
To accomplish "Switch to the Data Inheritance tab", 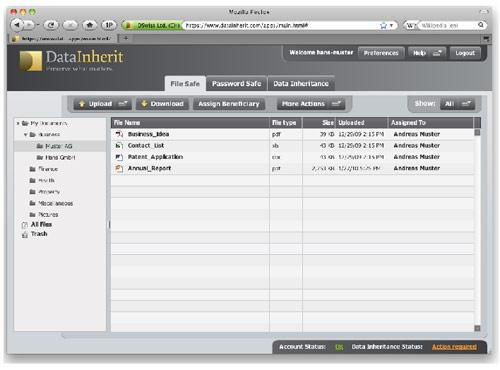I will pyautogui.click(x=301, y=84).
